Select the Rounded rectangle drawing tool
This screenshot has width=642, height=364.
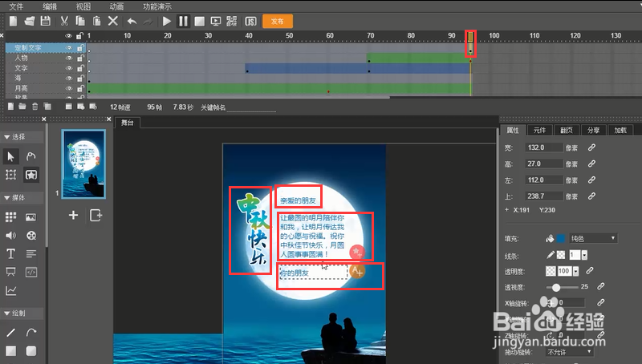click(x=31, y=351)
